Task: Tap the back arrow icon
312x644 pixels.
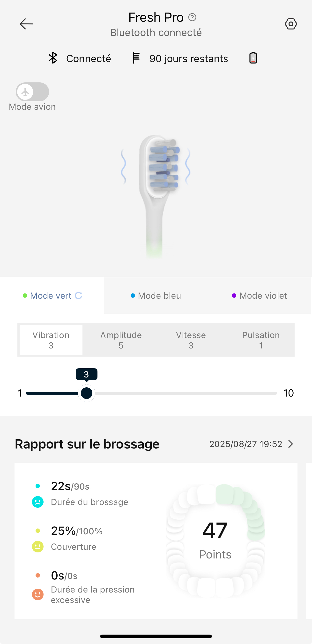Action: [x=26, y=24]
